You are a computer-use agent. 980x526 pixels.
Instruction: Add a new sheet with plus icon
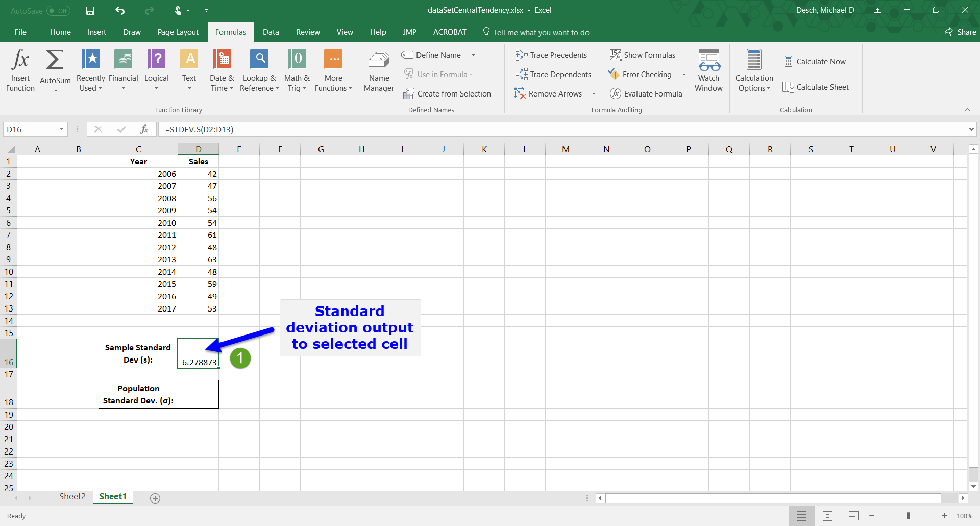[x=155, y=498]
